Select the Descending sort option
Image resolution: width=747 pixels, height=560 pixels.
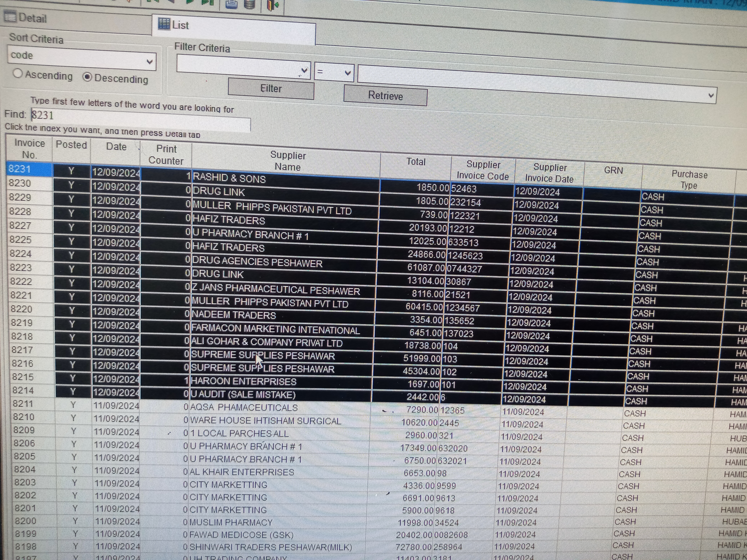pos(87,77)
